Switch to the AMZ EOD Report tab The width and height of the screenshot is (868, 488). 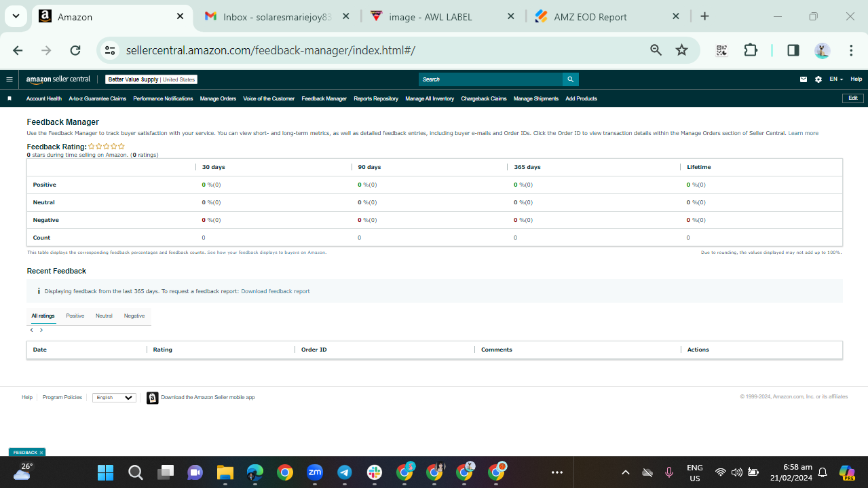[x=608, y=16]
